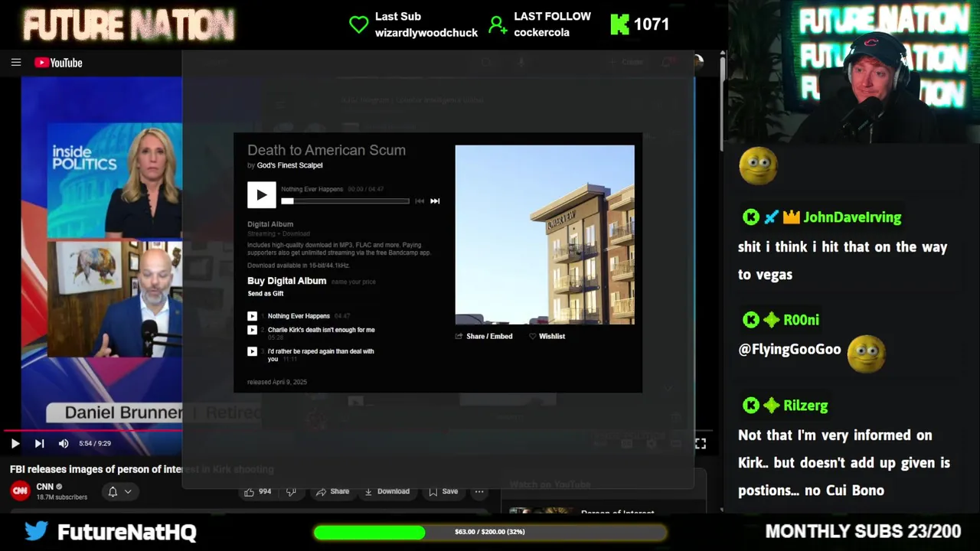Click the cockercola follower name

pyautogui.click(x=541, y=33)
